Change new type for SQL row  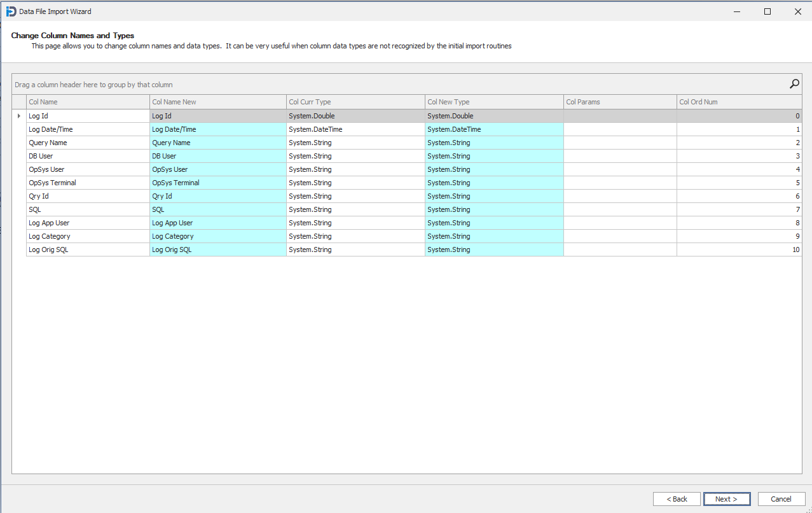pos(493,209)
